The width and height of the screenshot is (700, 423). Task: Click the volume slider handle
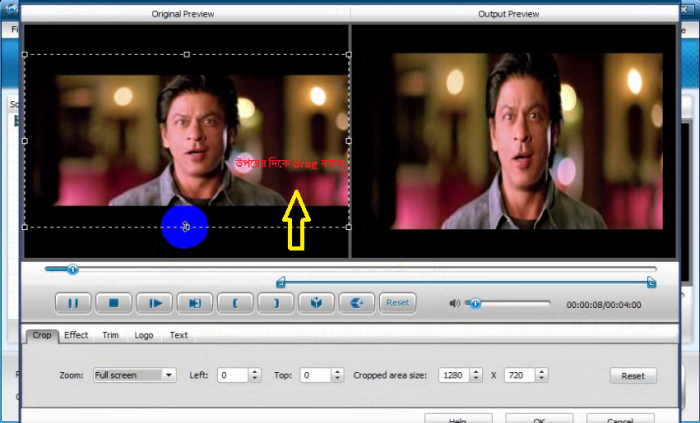point(475,304)
